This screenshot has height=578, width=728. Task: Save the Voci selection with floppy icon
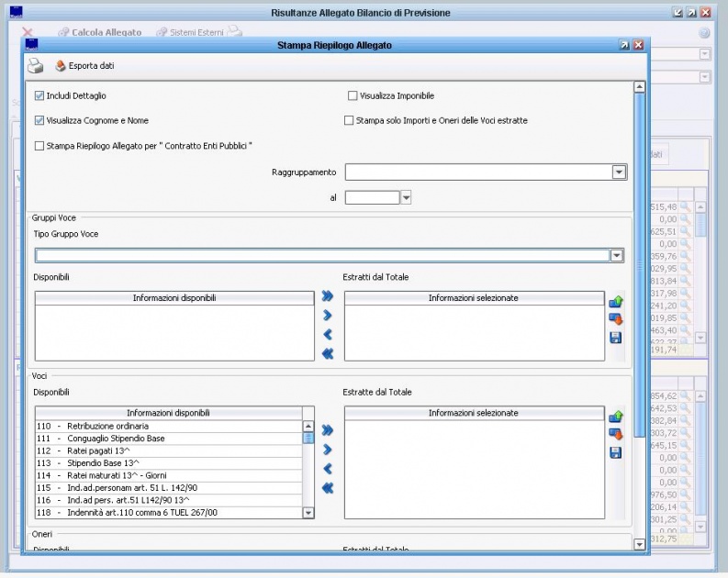pyautogui.click(x=615, y=453)
